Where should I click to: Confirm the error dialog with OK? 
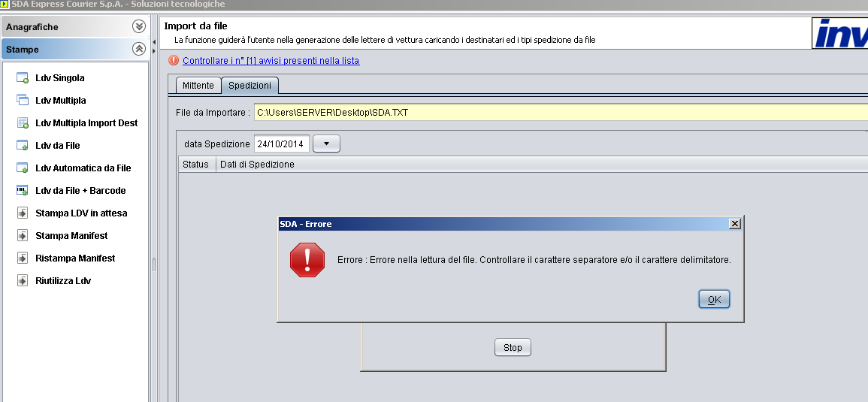714,300
